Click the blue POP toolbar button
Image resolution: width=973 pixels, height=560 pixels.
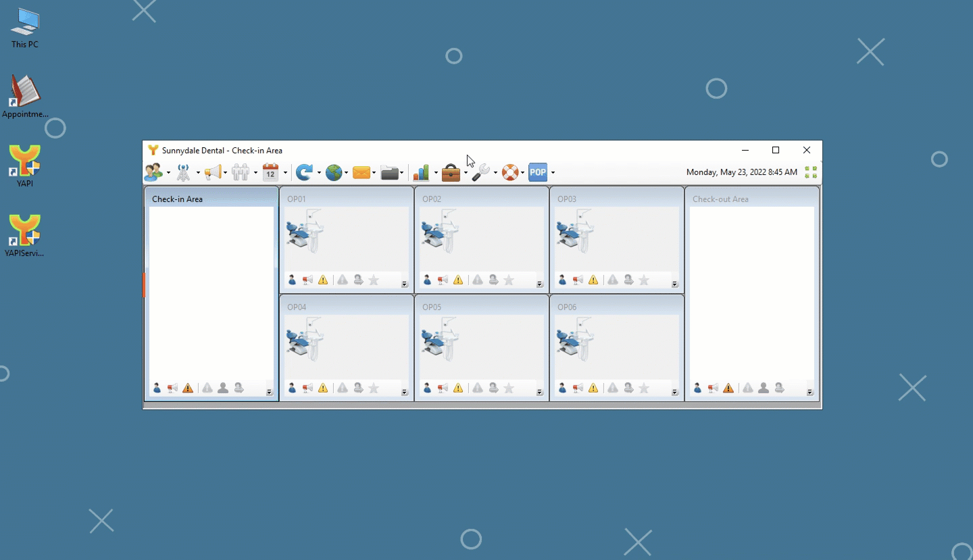click(538, 172)
